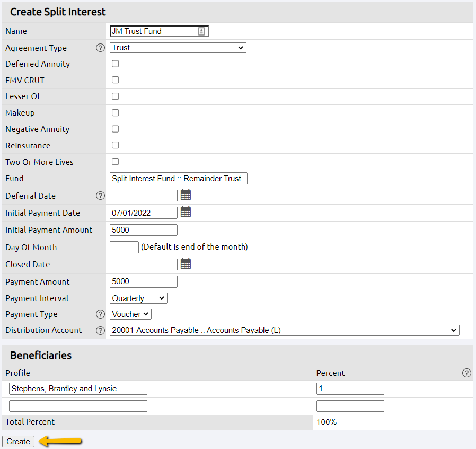Click the '(Default is end of the month)' note
The height and width of the screenshot is (449, 476).
pos(195,247)
